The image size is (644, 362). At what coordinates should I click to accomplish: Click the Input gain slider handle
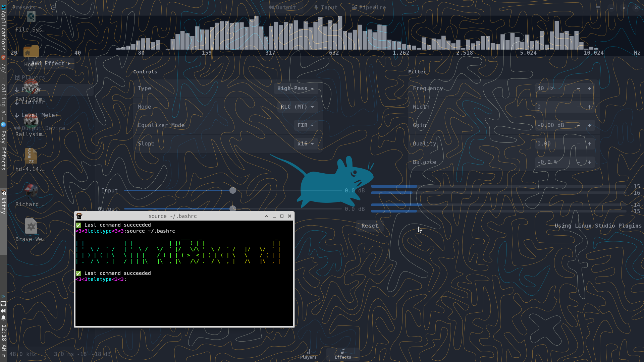(x=233, y=190)
